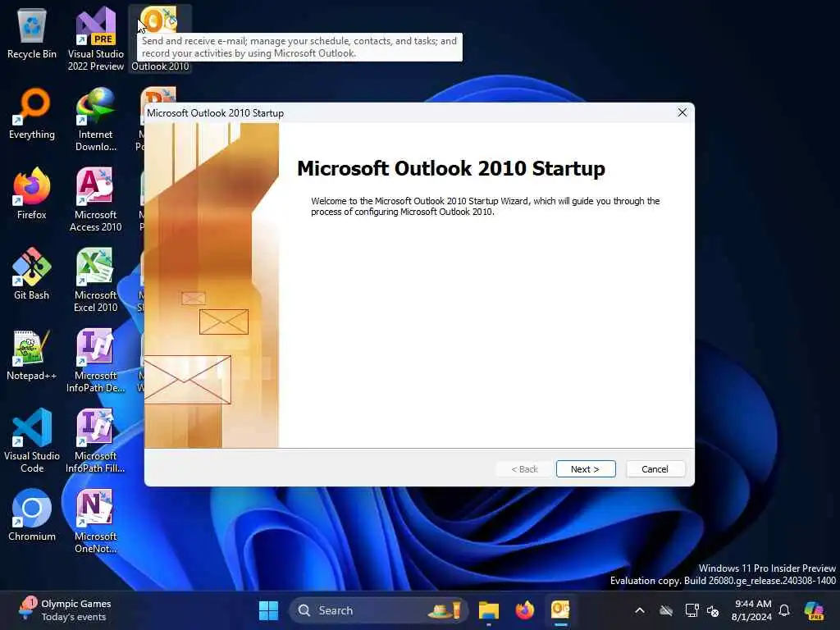Select the Chromium desktop shortcut

32,516
